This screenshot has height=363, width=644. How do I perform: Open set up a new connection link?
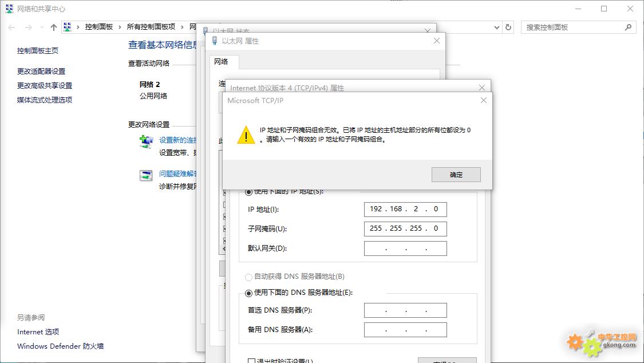click(178, 140)
